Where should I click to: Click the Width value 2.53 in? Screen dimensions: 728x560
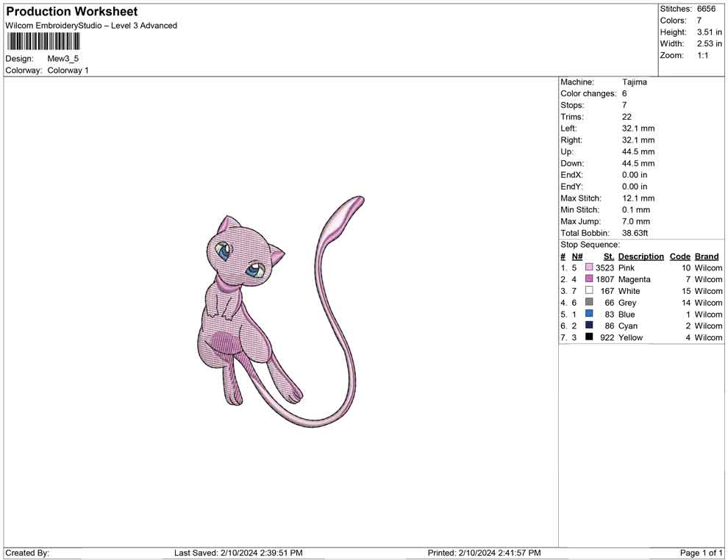pos(710,43)
